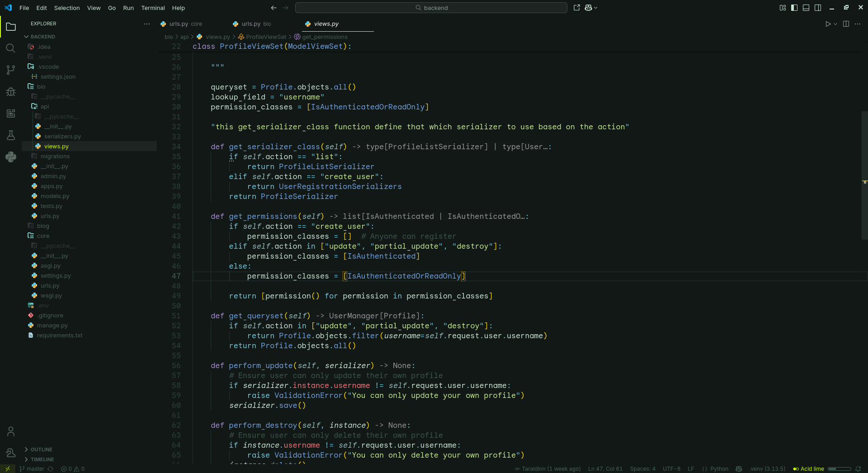The width and height of the screenshot is (868, 473).
Task: Click the master branch in status bar
Action: tap(32, 469)
